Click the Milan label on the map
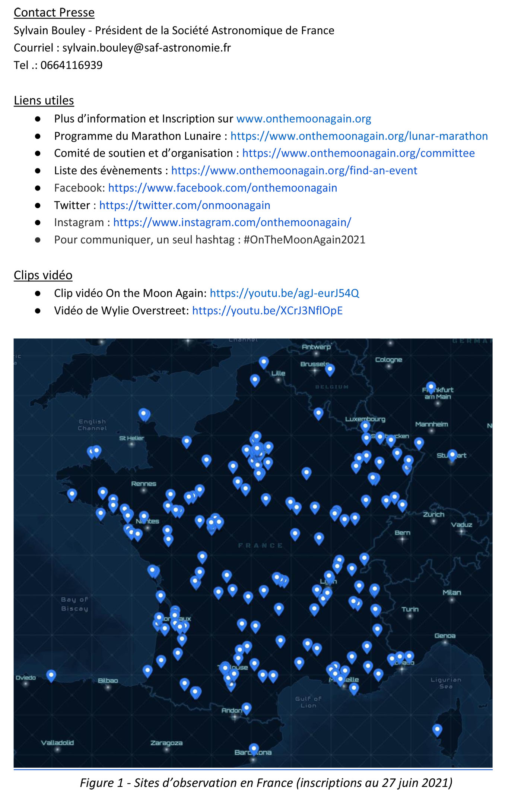 coord(451,593)
